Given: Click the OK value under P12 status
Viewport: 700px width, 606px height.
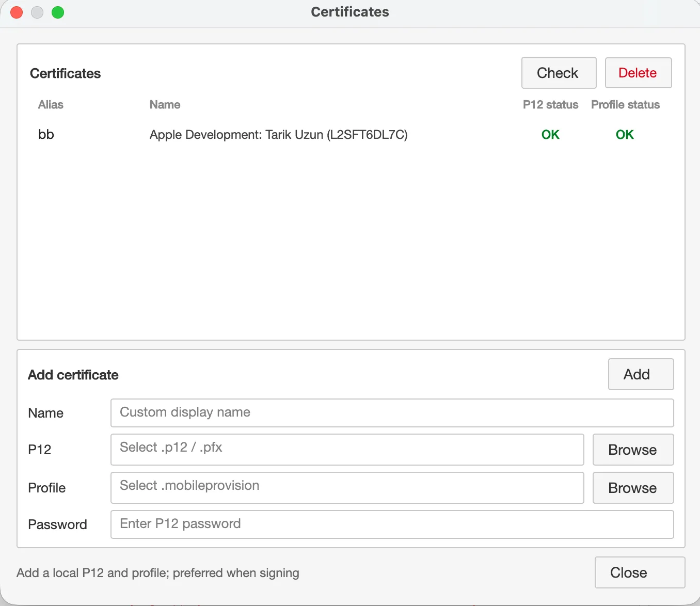Looking at the screenshot, I should click(x=550, y=135).
